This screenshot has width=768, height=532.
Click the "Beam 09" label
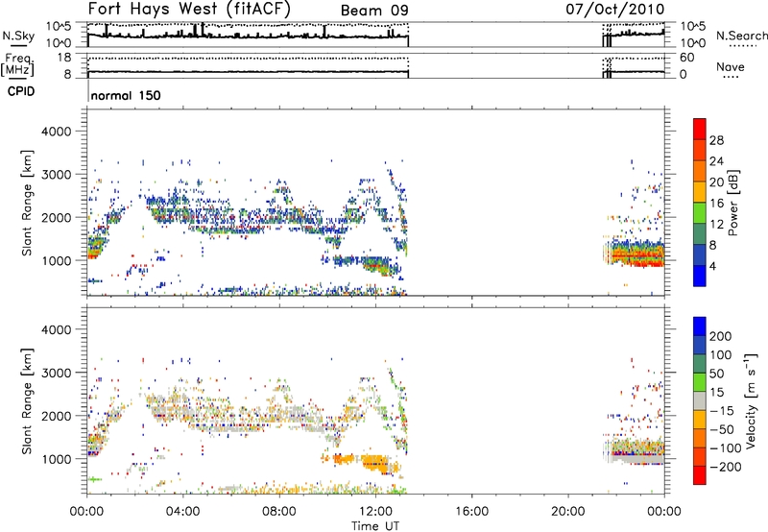tap(374, 11)
